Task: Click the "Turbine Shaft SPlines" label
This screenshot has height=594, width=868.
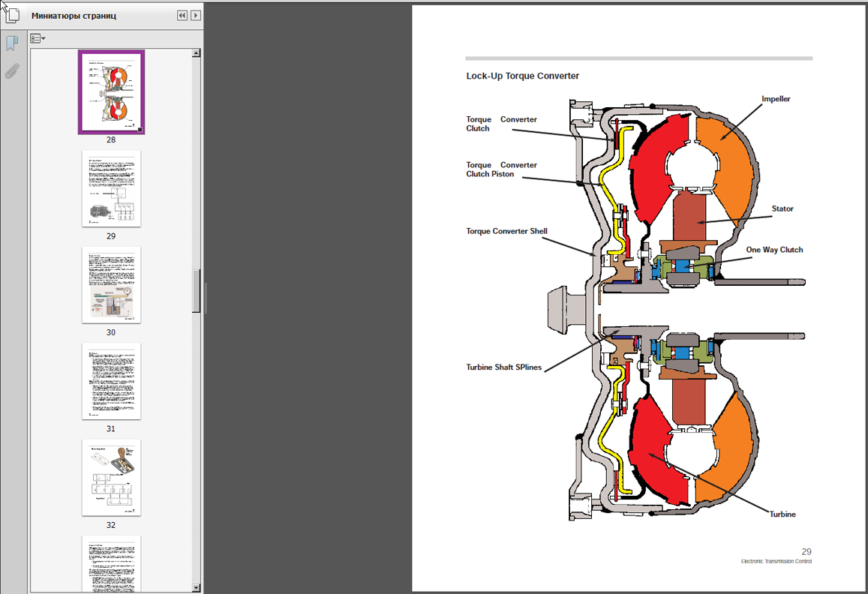Action: tap(503, 367)
